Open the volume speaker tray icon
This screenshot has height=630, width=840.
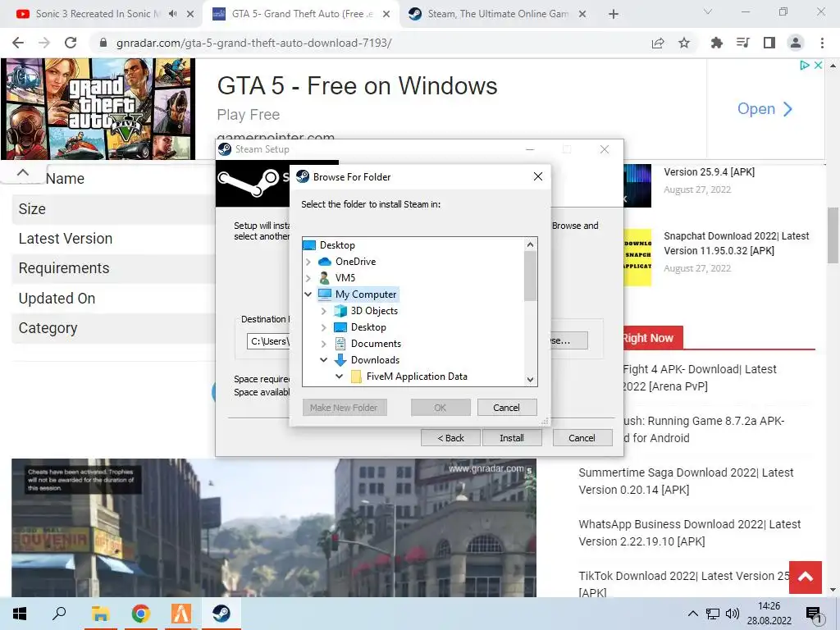point(733,614)
